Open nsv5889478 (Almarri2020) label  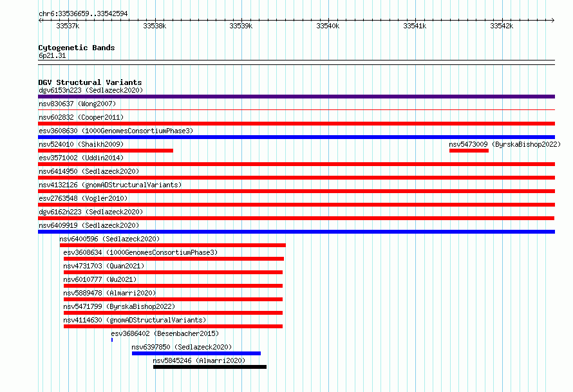[x=109, y=293]
